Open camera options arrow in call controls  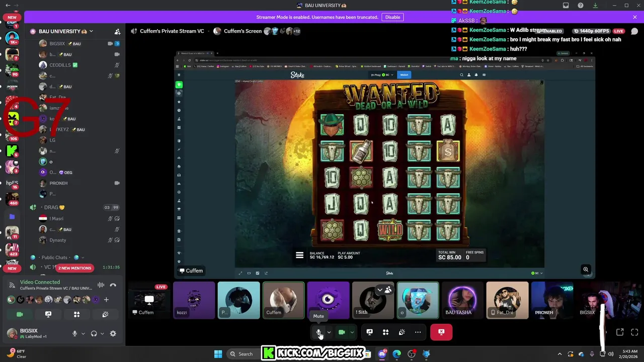click(352, 332)
